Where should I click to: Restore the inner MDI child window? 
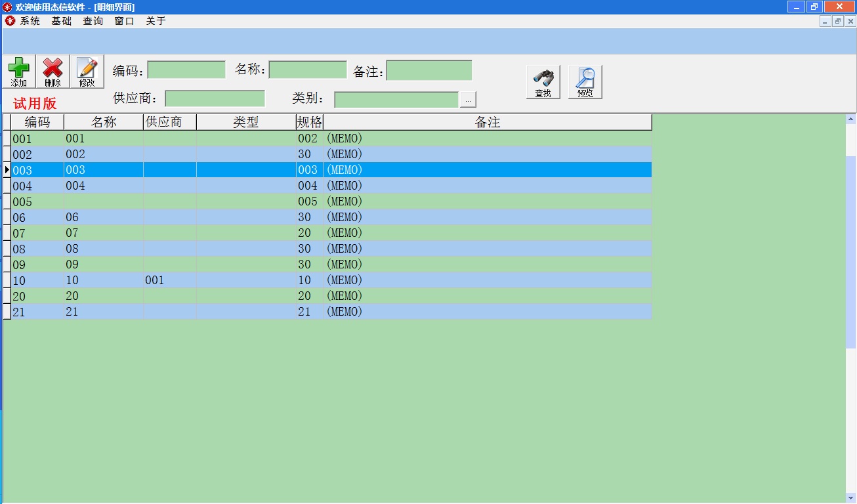(838, 21)
